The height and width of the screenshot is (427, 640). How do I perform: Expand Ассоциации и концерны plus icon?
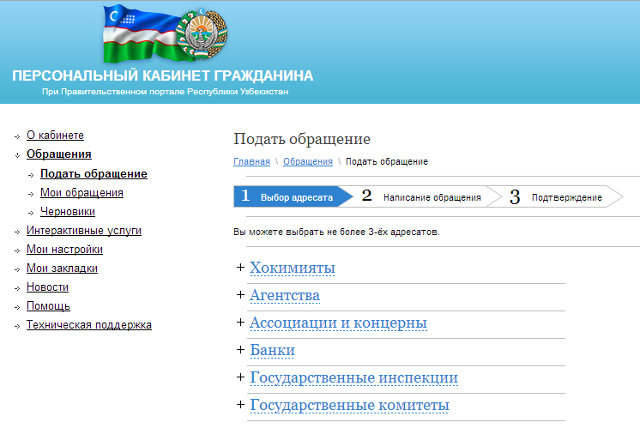coord(240,322)
